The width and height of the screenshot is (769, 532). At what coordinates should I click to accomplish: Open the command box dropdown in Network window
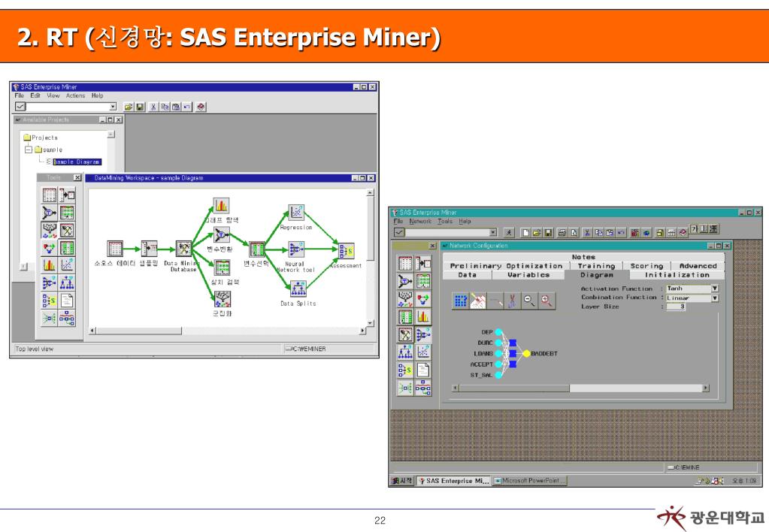pos(493,232)
